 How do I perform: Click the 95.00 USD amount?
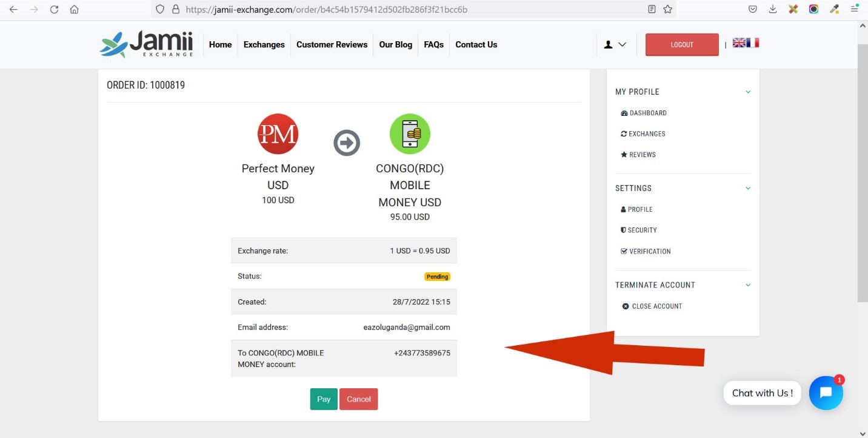410,217
